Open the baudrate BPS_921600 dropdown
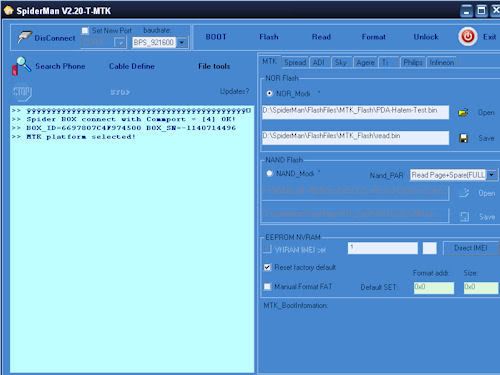Image resolution: width=500 pixels, height=375 pixels. tap(182, 43)
